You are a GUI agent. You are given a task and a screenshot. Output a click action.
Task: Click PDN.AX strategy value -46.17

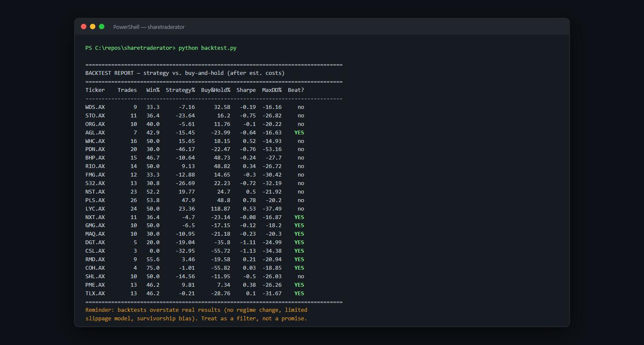pyautogui.click(x=185, y=149)
